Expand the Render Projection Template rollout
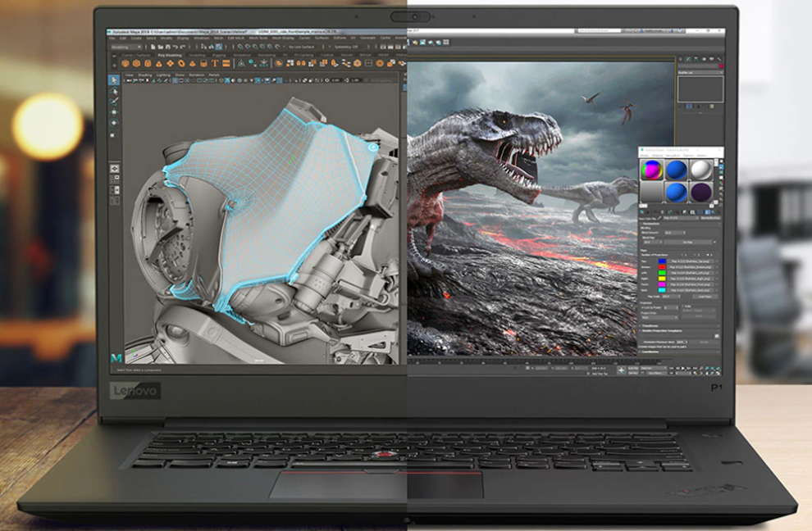Image resolution: width=812 pixels, height=531 pixels. (x=679, y=331)
